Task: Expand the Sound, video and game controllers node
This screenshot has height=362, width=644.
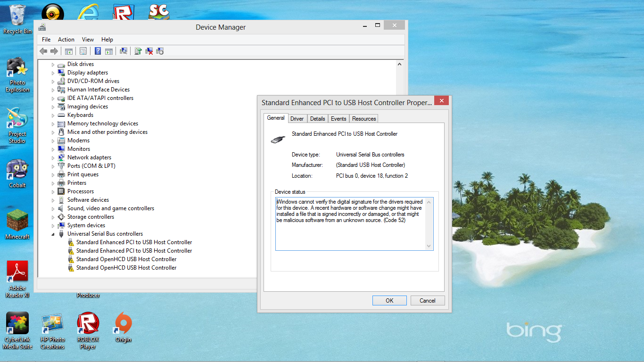Action: 53,208
